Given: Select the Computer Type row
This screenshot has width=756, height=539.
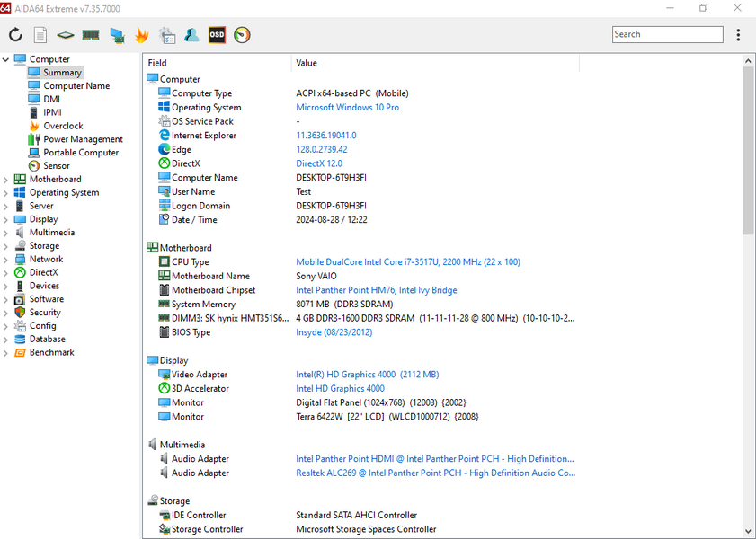Looking at the screenshot, I should pos(361,93).
